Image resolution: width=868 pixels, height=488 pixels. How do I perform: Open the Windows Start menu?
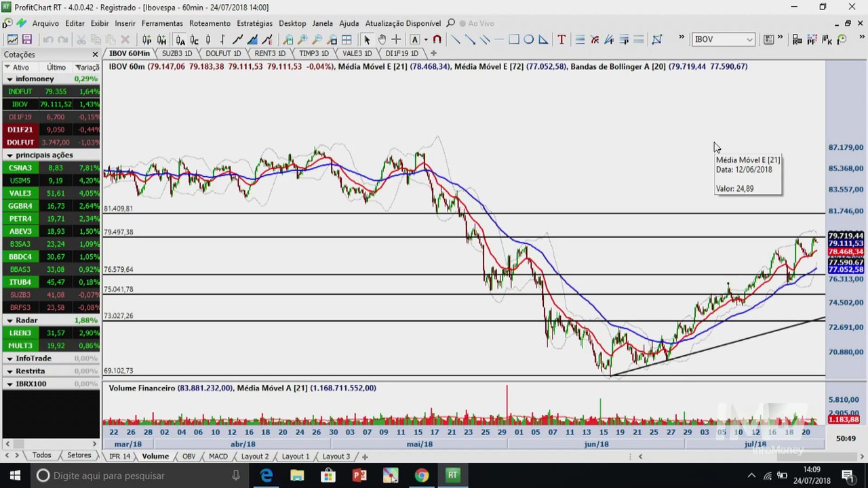[x=15, y=476]
